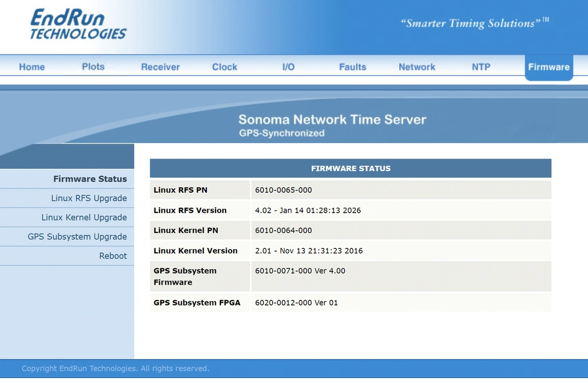View the Faults tab
Screen dimensions: 588x383
click(352, 67)
